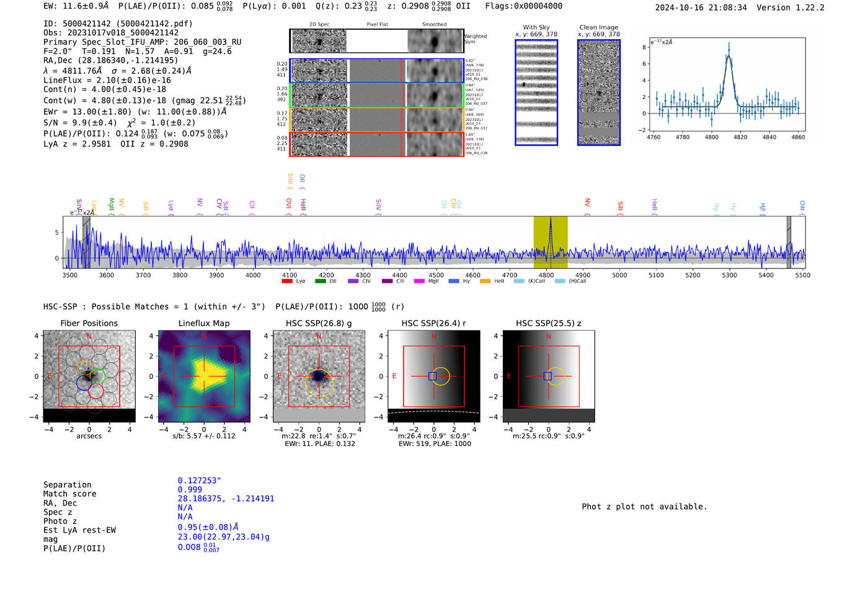The height and width of the screenshot is (591, 868).
Task: Click the With Sky image panel
Action: click(536, 92)
